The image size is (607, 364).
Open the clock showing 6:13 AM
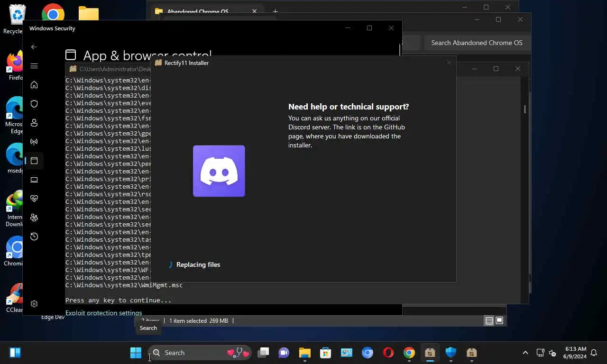click(575, 353)
